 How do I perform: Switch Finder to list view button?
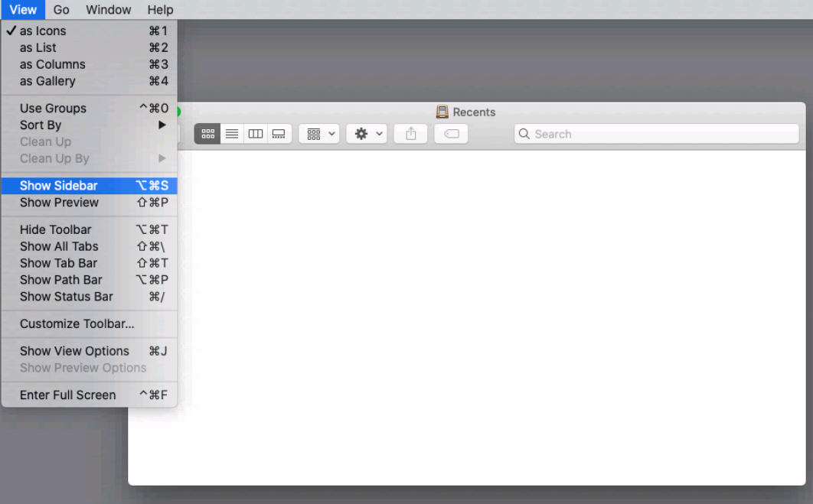pyautogui.click(x=232, y=134)
